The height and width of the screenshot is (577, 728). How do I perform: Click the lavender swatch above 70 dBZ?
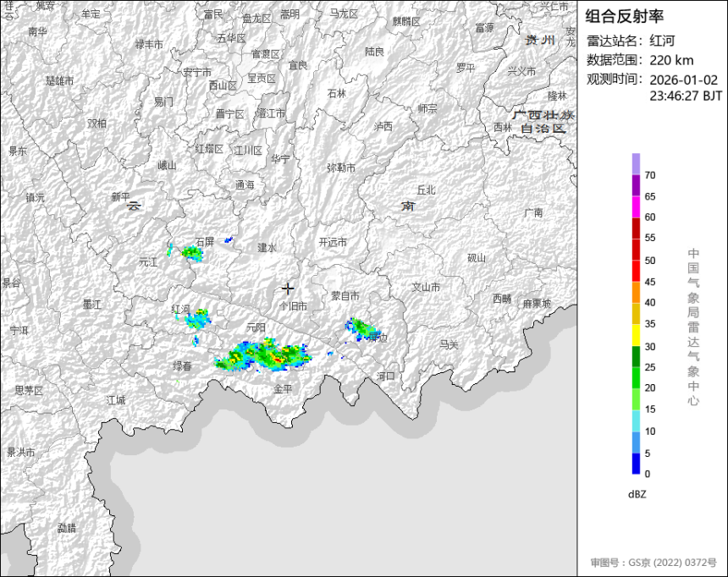coord(636,164)
